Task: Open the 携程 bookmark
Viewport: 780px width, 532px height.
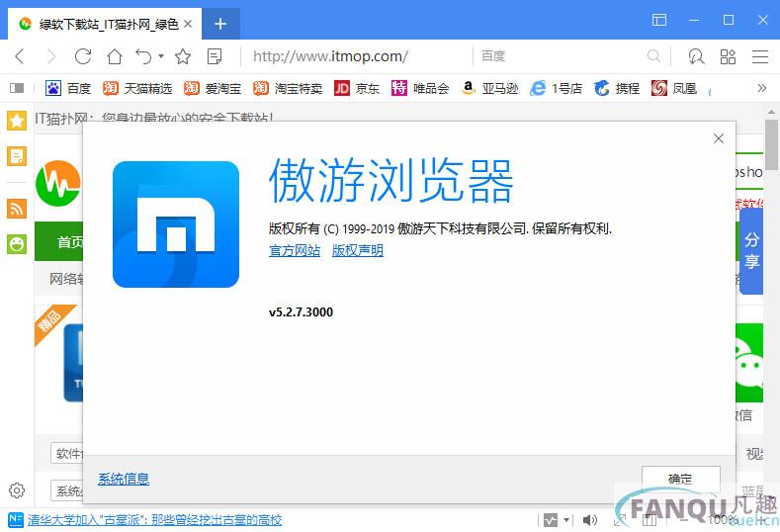Action: click(617, 88)
